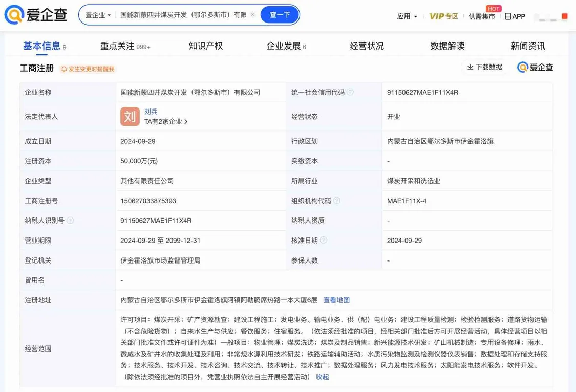Open the 经营状况 tab
576x392 pixels.
[367, 46]
